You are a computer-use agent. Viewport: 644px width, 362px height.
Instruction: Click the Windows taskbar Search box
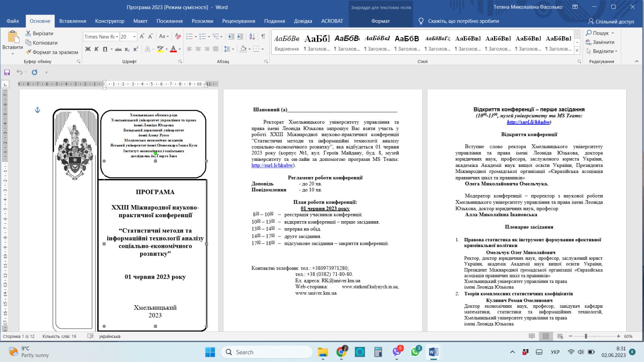click(x=266, y=352)
